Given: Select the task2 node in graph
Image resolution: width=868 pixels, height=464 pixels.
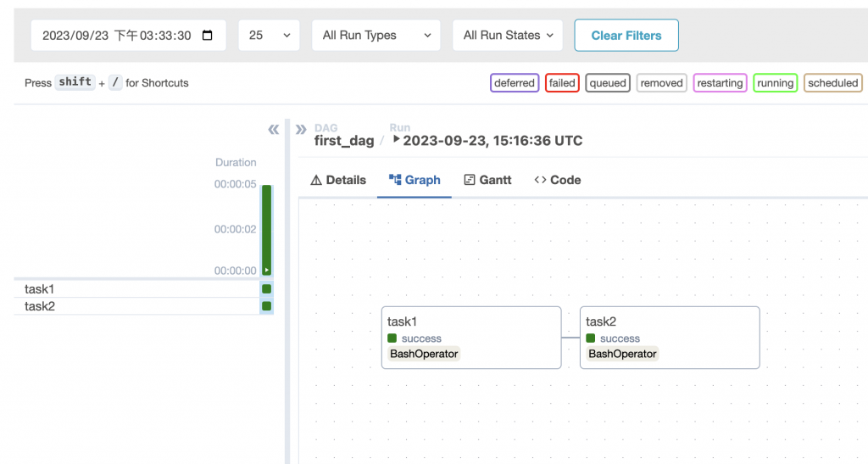Looking at the screenshot, I should (670, 338).
